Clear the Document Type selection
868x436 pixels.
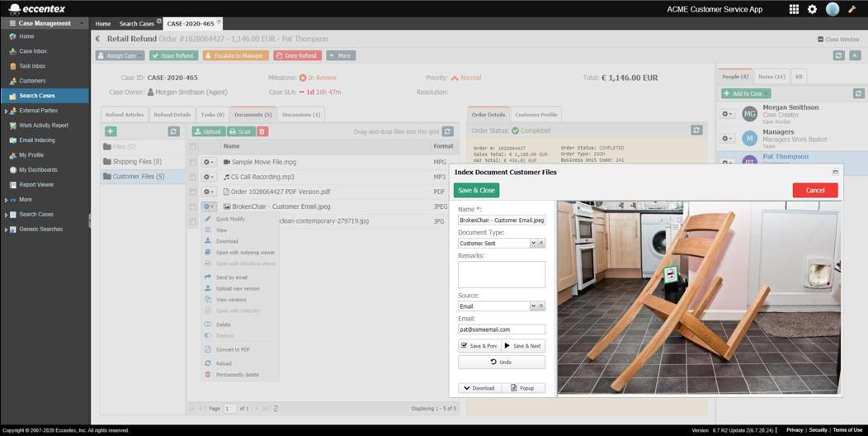541,244
